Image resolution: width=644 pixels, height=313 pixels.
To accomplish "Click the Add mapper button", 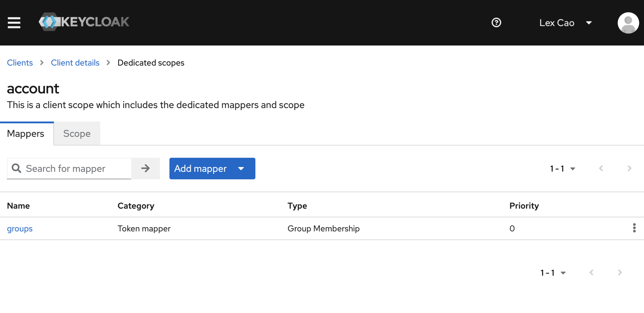I will click(x=200, y=168).
